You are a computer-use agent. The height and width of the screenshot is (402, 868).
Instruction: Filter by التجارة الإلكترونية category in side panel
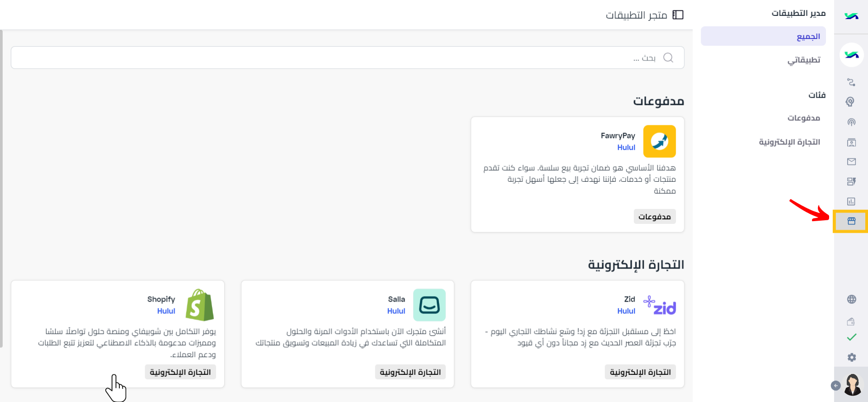pos(789,142)
